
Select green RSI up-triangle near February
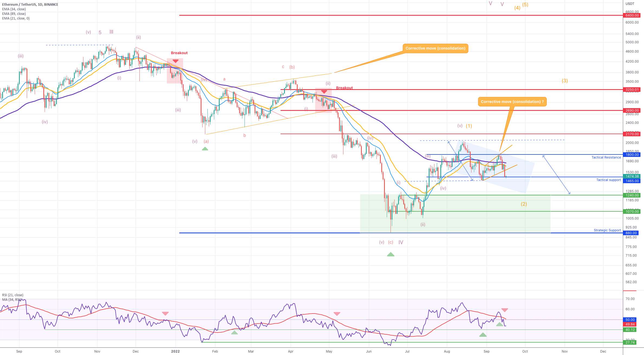pos(234,333)
